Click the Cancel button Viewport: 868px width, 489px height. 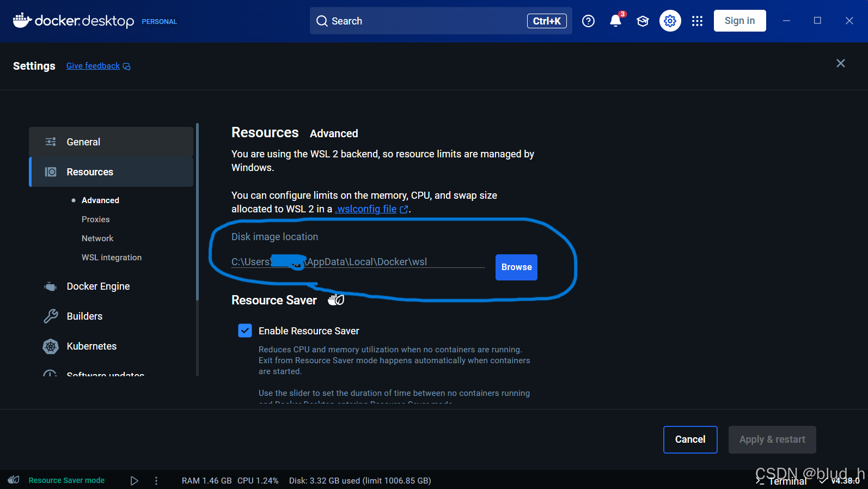tap(690, 439)
